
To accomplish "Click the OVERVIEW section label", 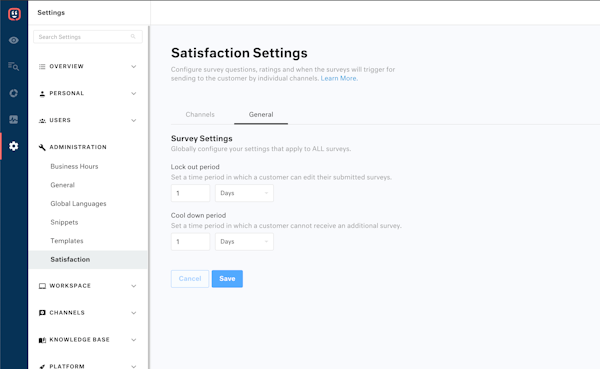I will point(67,66).
